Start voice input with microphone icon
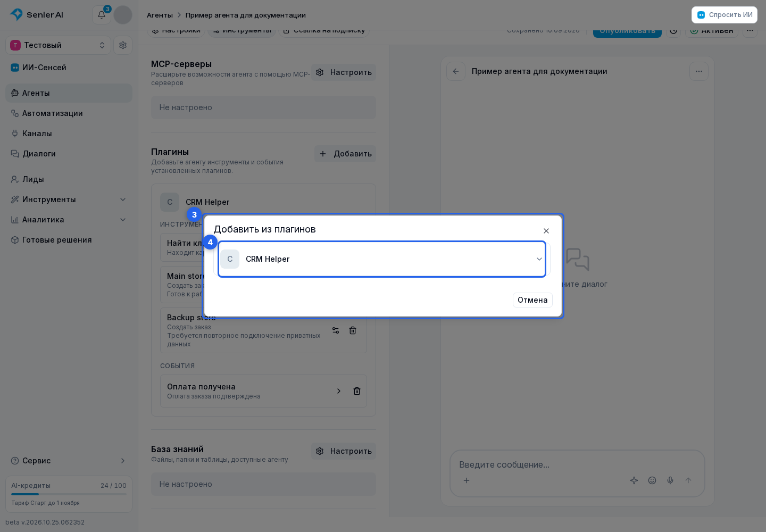 coord(670,480)
